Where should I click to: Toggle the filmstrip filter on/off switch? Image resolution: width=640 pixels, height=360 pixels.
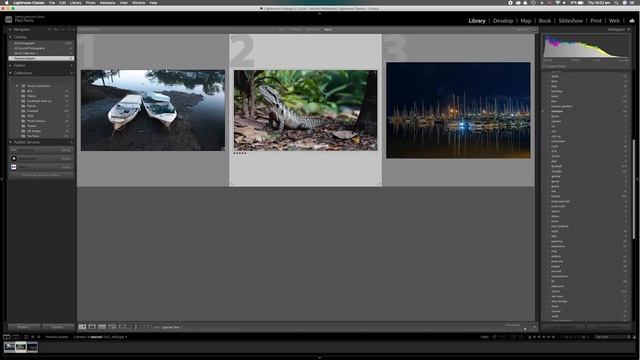click(634, 337)
